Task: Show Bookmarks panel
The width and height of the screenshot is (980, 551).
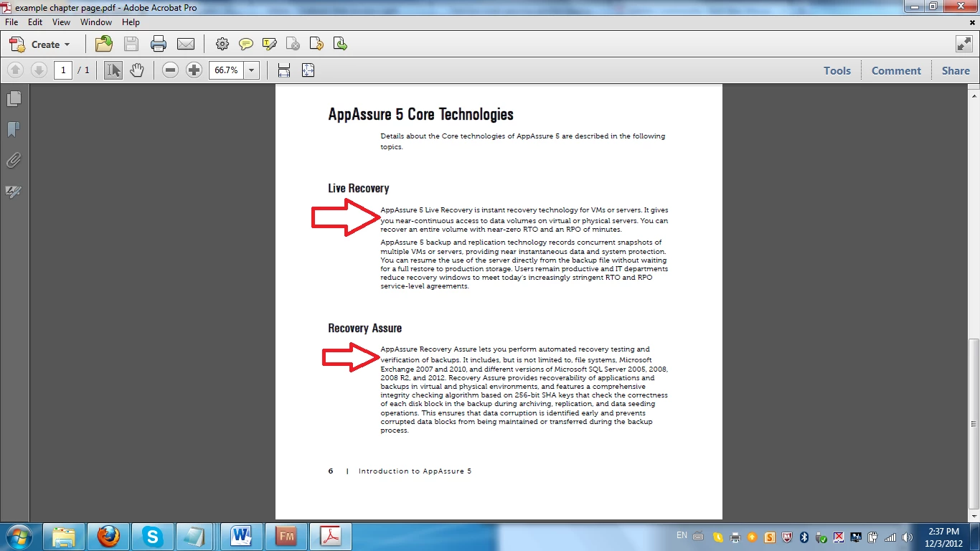Action: tap(14, 129)
